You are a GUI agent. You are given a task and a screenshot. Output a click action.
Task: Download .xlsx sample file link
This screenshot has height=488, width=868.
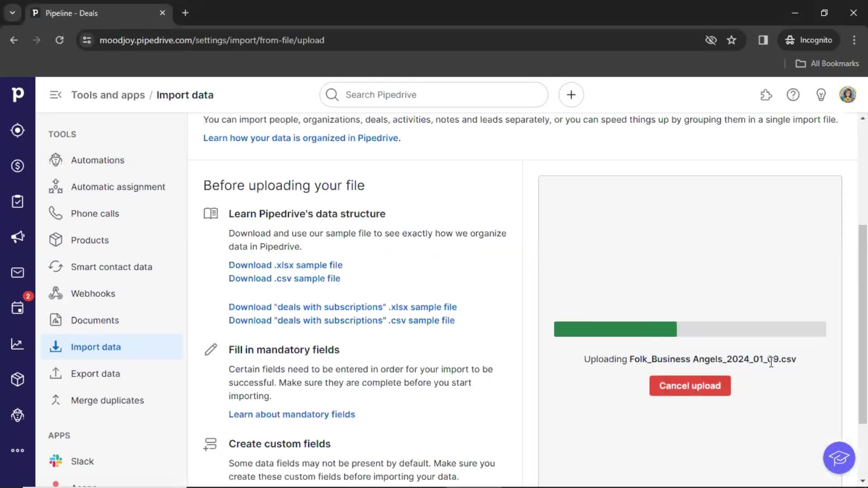[x=285, y=265]
